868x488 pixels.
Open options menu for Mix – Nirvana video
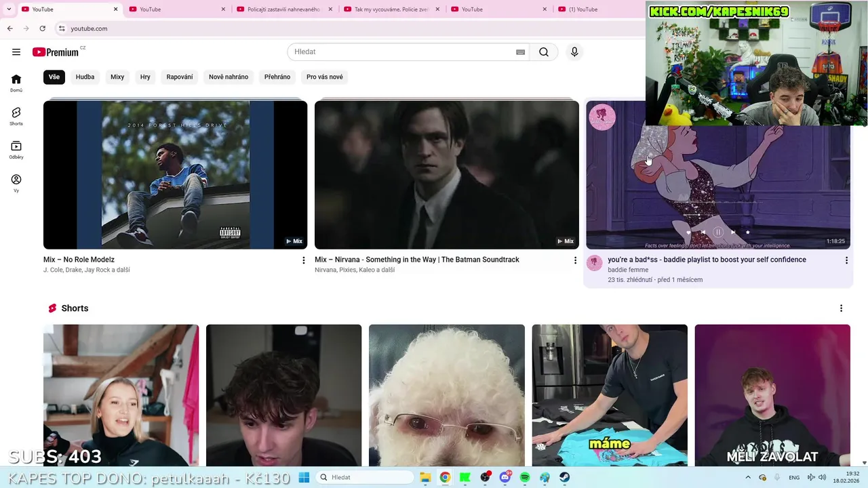[575, 260]
